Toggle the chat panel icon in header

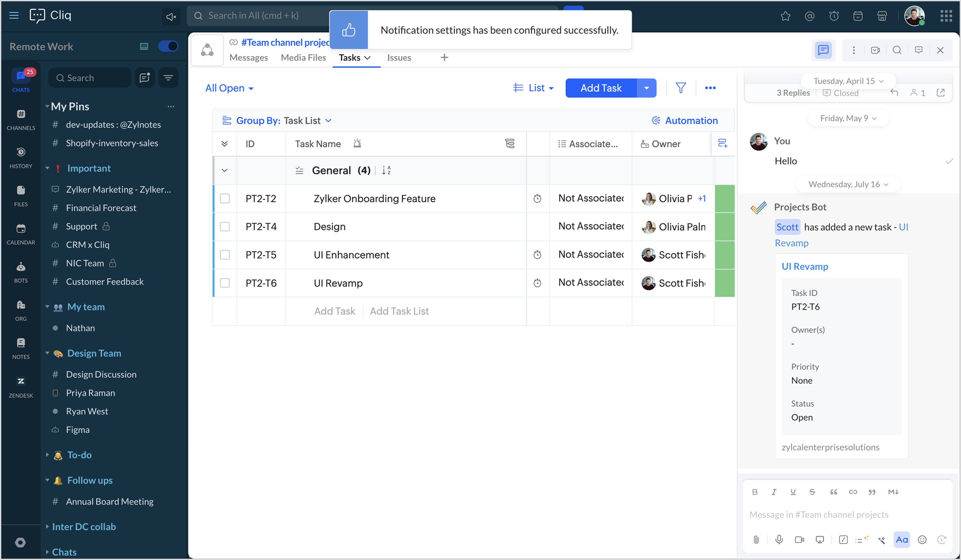[x=823, y=50]
